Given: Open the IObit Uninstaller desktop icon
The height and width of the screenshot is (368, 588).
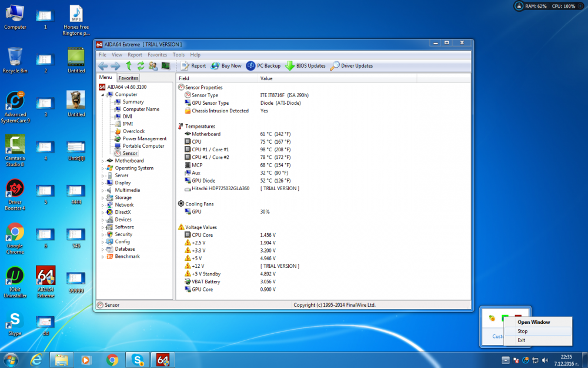Looking at the screenshot, I should pyautogui.click(x=15, y=283).
